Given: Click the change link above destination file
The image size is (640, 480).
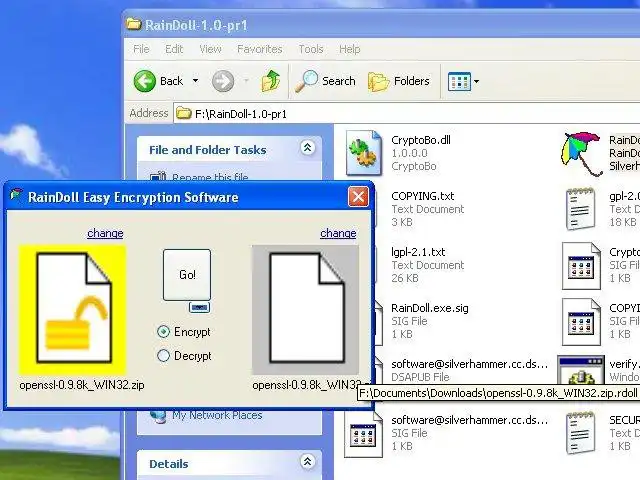Looking at the screenshot, I should click(338, 233).
